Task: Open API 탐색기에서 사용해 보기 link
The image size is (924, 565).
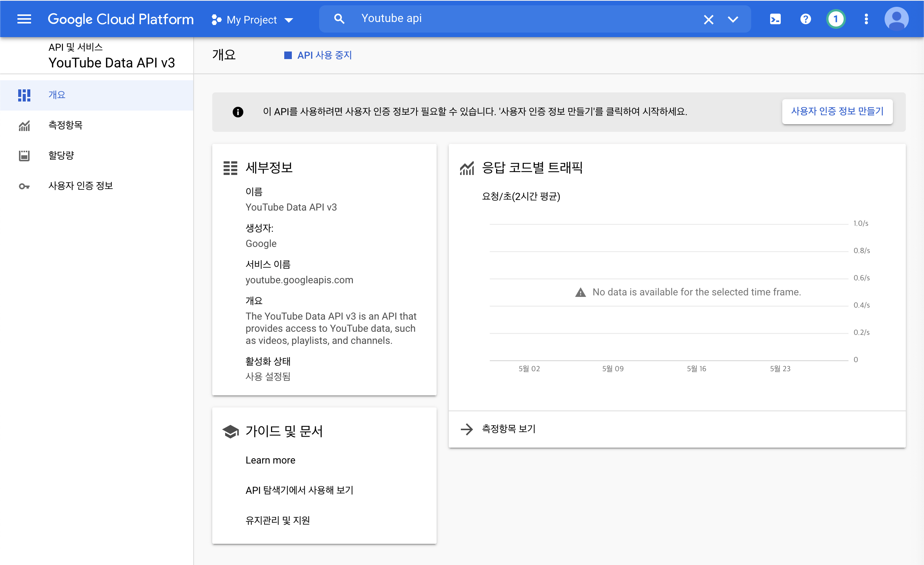Action: click(x=299, y=490)
